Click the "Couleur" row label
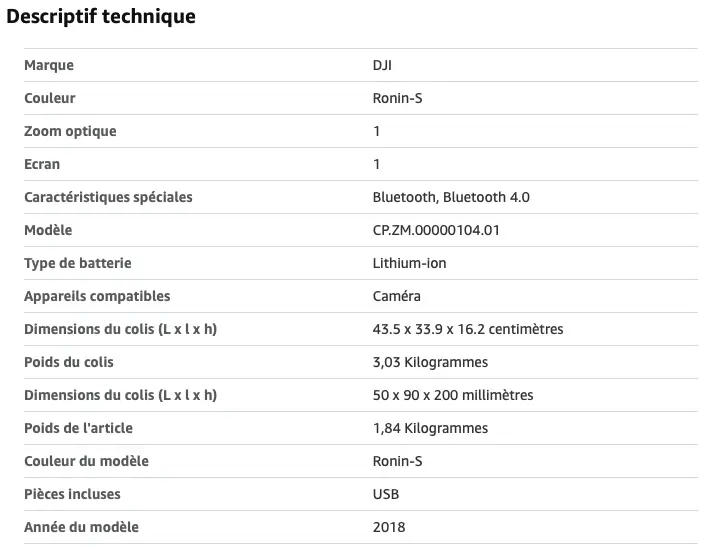 pos(50,98)
